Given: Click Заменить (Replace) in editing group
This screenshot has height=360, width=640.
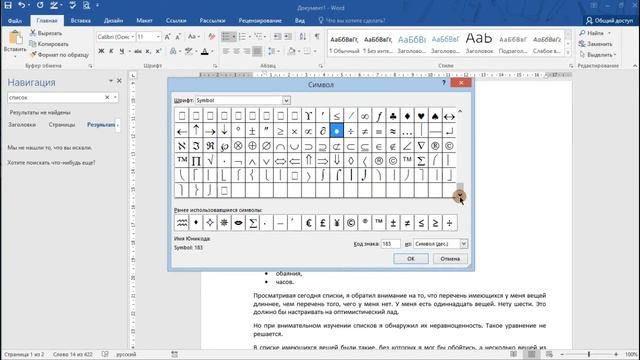Looking at the screenshot, I should [596, 44].
